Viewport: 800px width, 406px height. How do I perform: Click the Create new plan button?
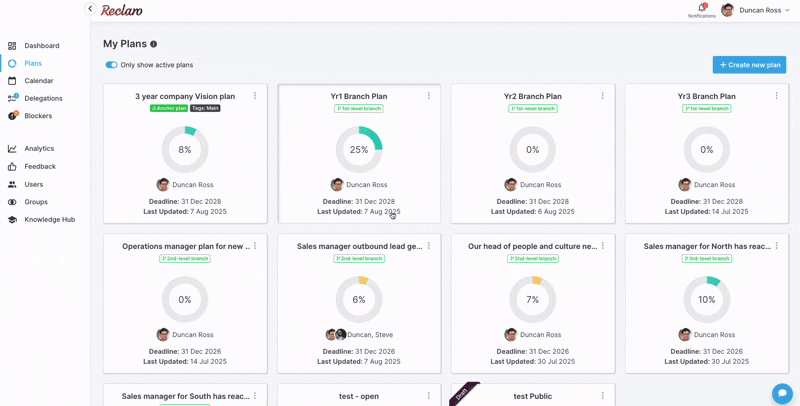(749, 65)
